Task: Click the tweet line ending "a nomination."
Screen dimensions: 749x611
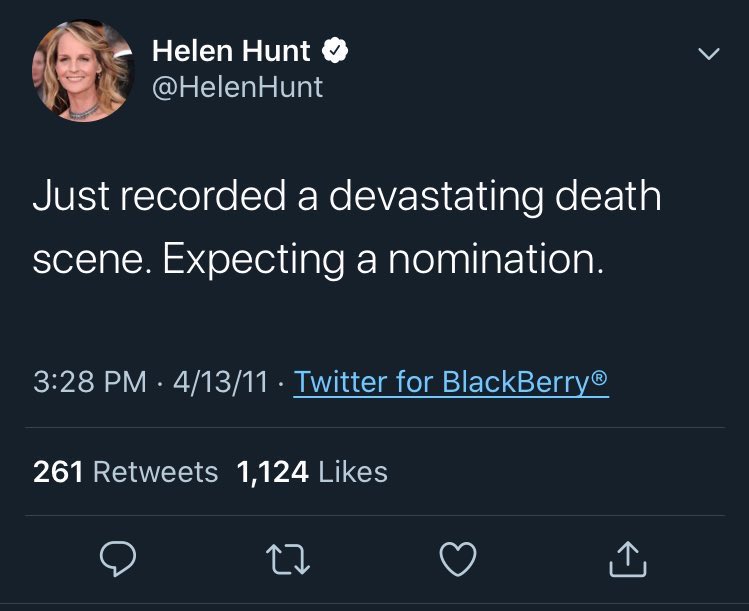Action: point(318,259)
